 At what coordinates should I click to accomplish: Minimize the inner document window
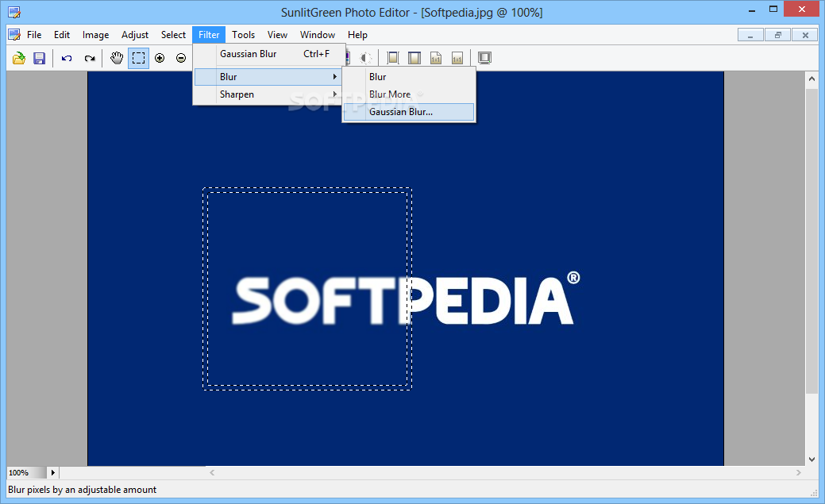point(751,35)
